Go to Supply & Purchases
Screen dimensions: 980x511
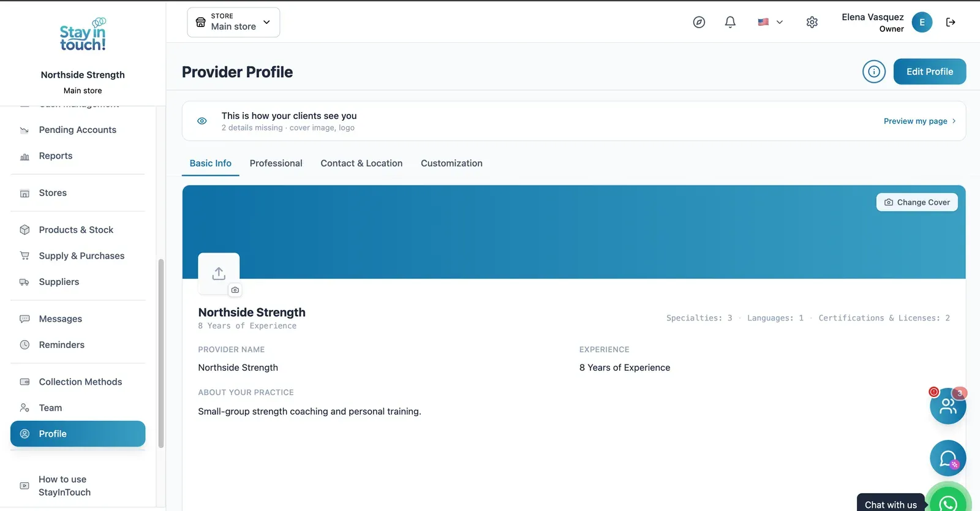coord(78,256)
